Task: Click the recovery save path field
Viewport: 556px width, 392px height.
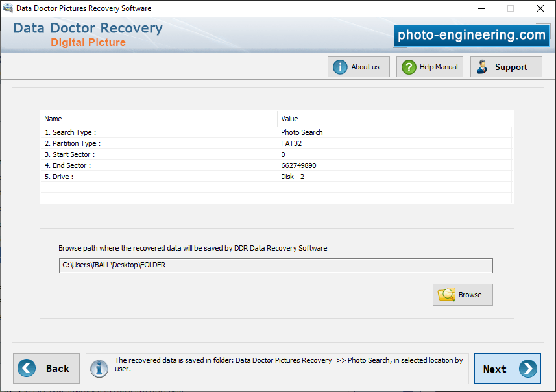Action: tap(276, 265)
